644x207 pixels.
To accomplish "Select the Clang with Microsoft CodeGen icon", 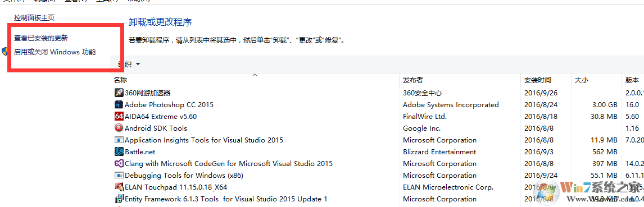I will pos(119,164).
